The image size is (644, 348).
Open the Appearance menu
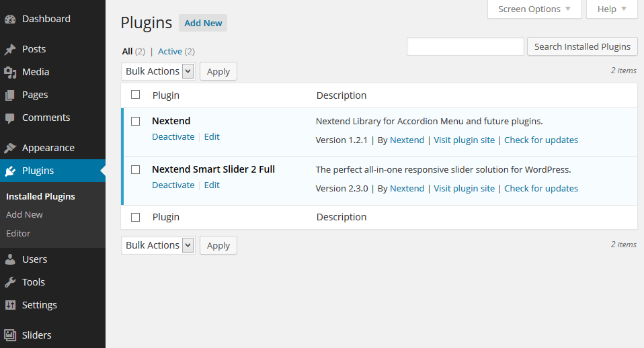[x=48, y=148]
